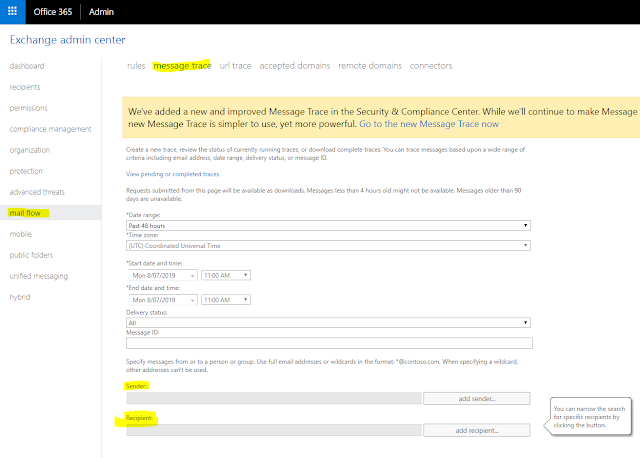Click the Sender address field
This screenshot has width=640, height=458.
point(274,398)
